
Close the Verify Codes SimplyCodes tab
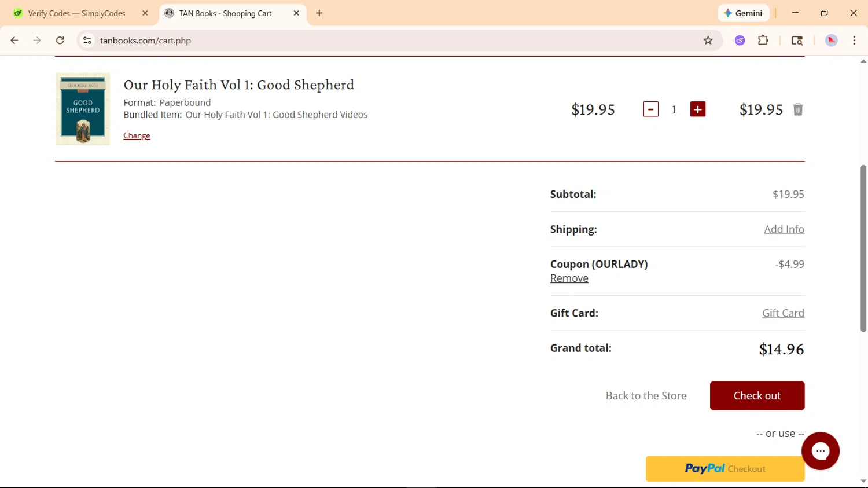coord(145,13)
